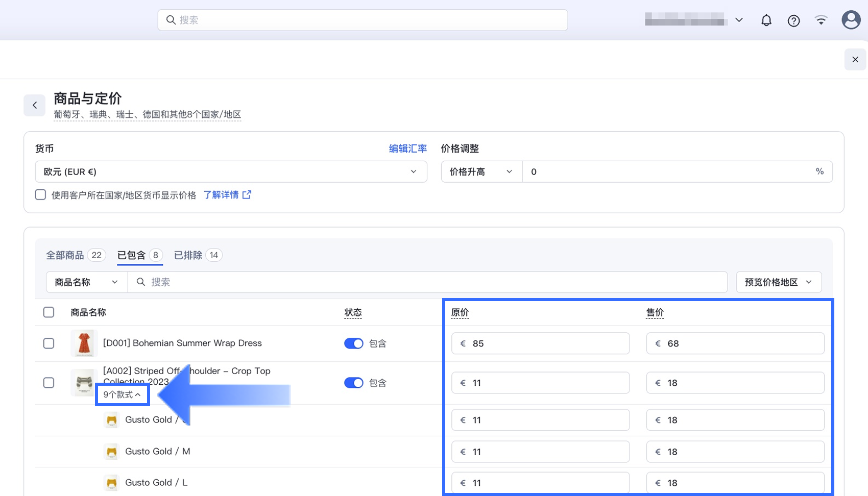Open the 价格升高 adjustment dropdown
This screenshot has height=496, width=868.
pyautogui.click(x=481, y=172)
